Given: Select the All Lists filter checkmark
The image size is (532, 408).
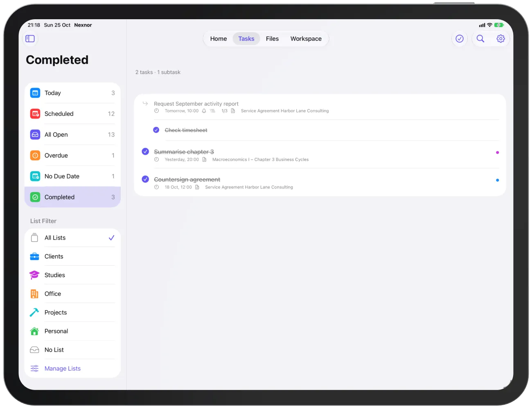Looking at the screenshot, I should [x=111, y=238].
